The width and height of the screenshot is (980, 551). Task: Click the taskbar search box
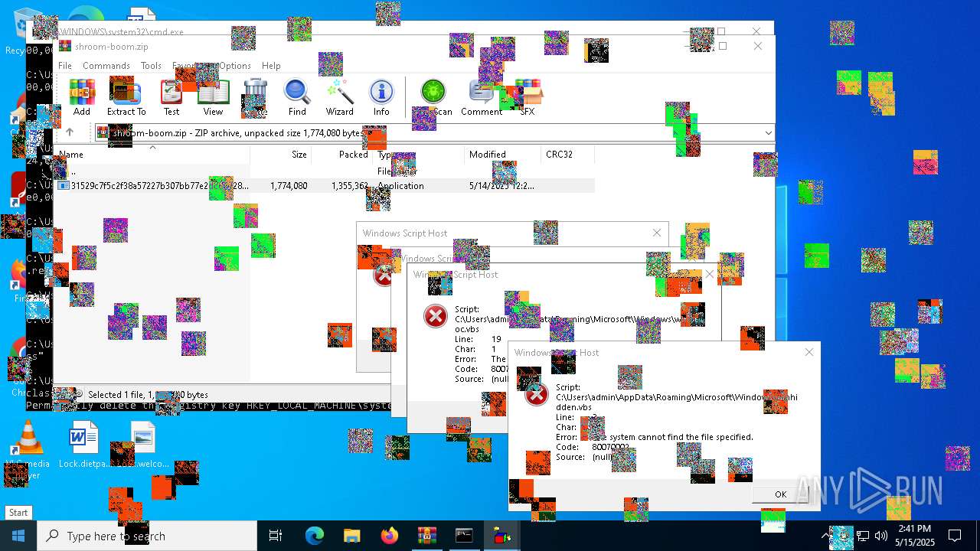tap(147, 536)
